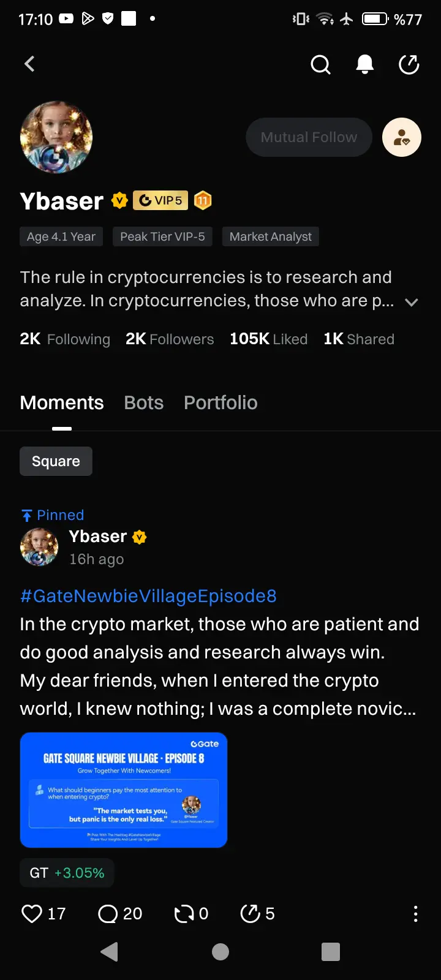Tap the back arrow icon
The image size is (441, 980).
pyautogui.click(x=29, y=64)
